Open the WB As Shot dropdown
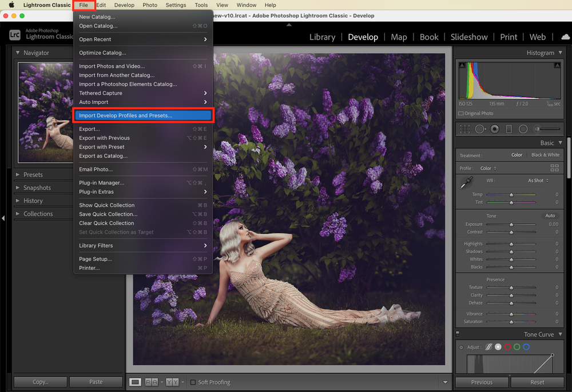This screenshot has width=572, height=392. tap(538, 181)
